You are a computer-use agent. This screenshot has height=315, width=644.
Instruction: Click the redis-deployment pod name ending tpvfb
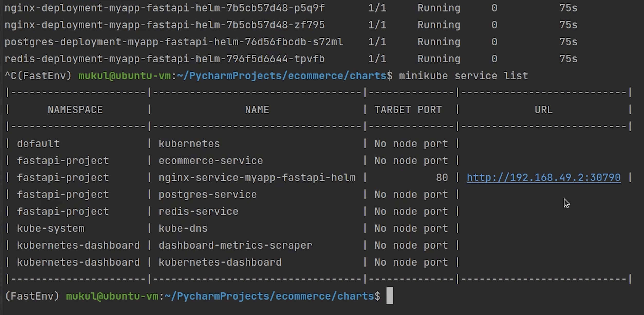[x=164, y=59]
